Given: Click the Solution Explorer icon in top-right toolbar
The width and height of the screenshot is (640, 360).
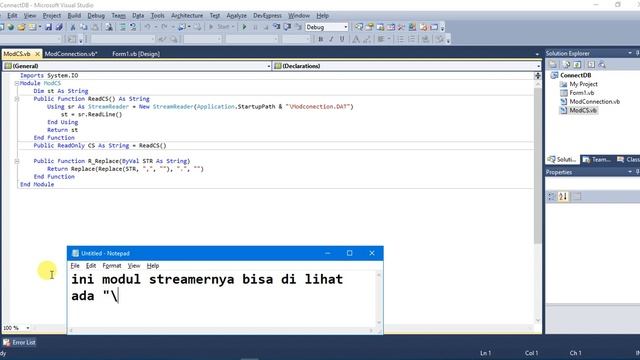Looking at the screenshot, I should (x=359, y=27).
